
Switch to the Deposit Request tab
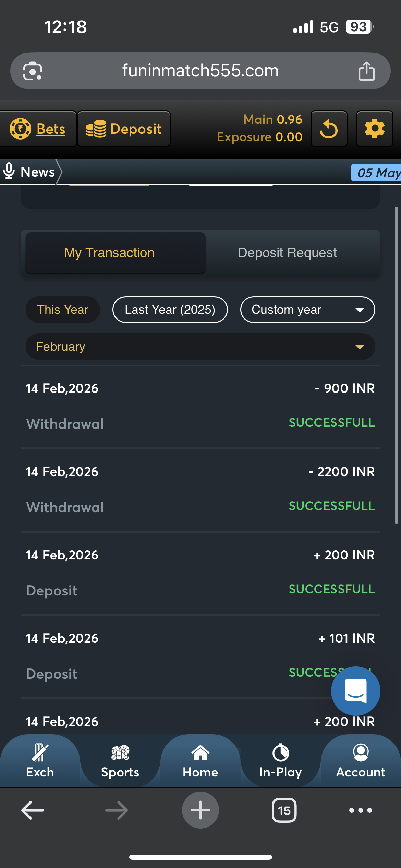[287, 253]
